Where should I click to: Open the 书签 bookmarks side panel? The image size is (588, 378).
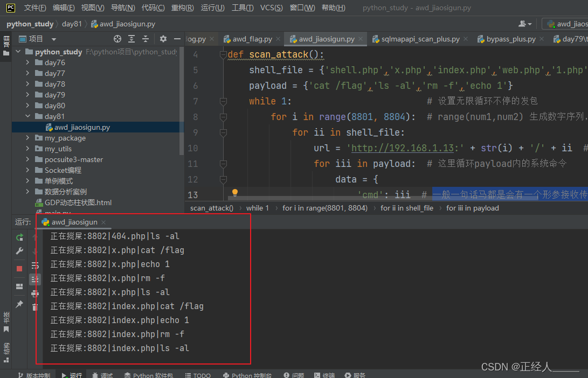pos(6,322)
